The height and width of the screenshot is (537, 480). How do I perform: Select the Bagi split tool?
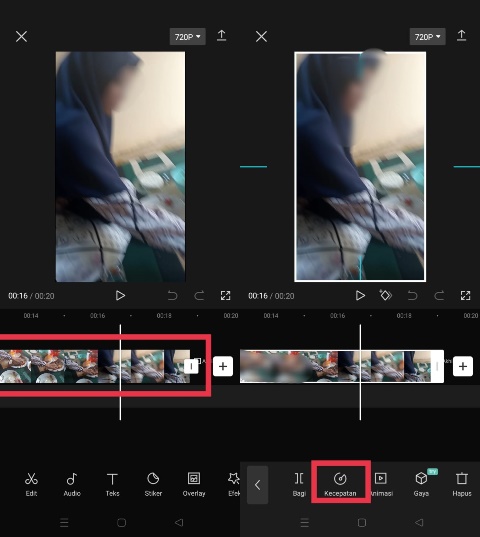(x=299, y=484)
